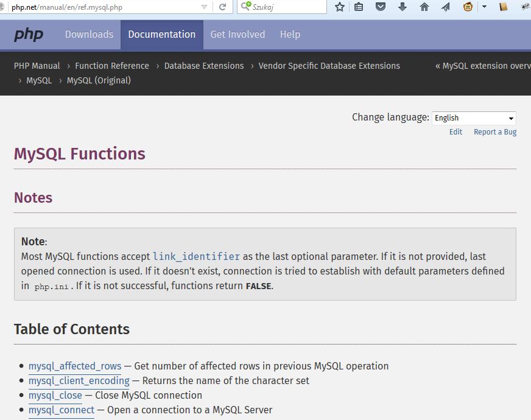Image resolution: width=531 pixels, height=420 pixels.
Task: Open mysql_close function page
Action: (55, 395)
